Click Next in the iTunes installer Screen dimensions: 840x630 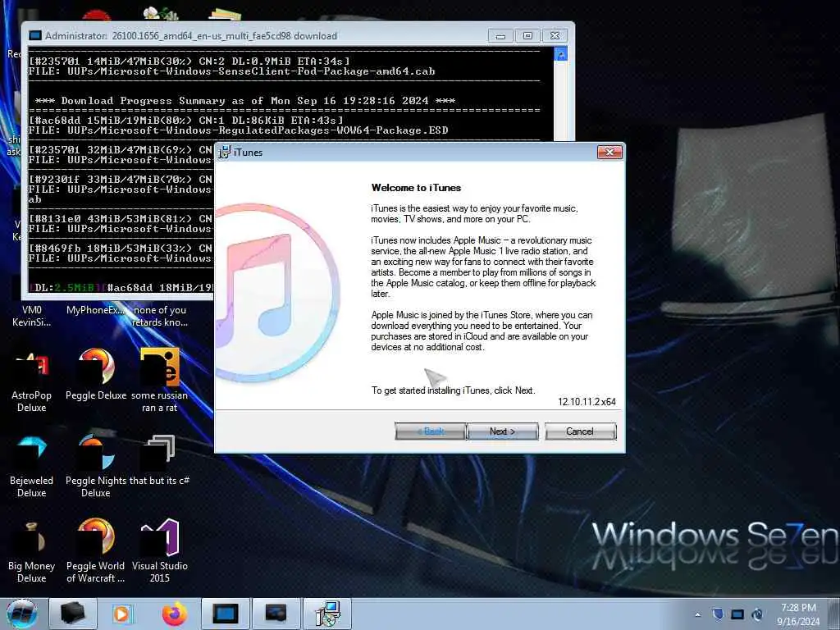(502, 431)
